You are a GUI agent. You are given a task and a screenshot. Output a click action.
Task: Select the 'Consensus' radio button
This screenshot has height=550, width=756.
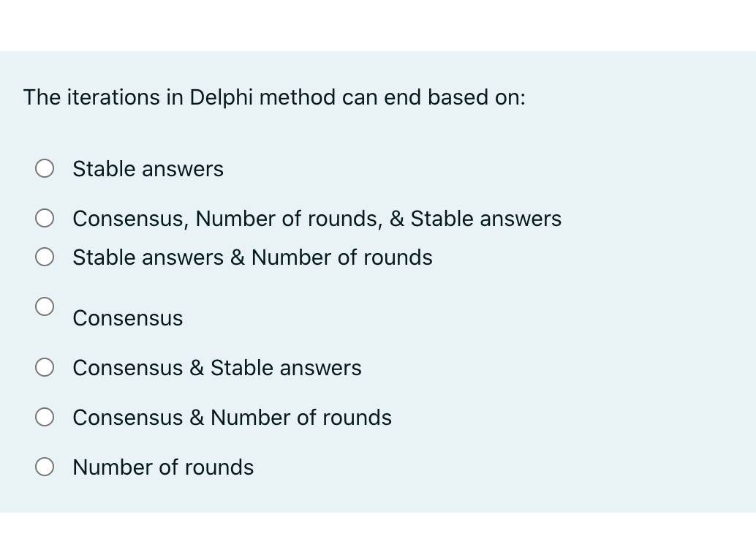pos(45,306)
